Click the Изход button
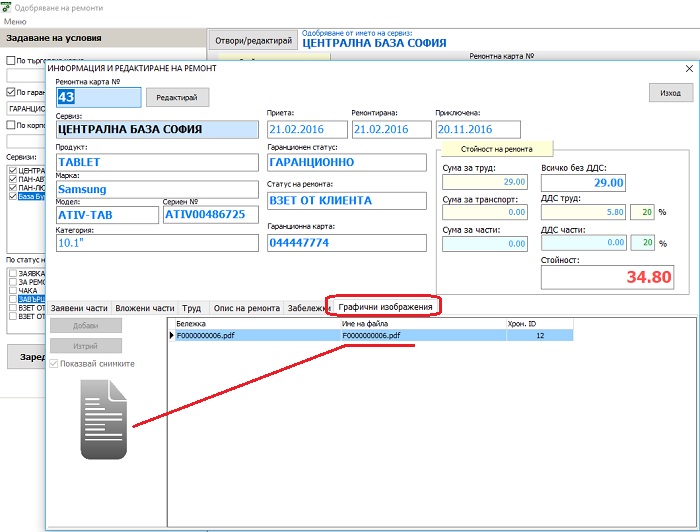Screen dimensions: 700x532 pos(671,93)
